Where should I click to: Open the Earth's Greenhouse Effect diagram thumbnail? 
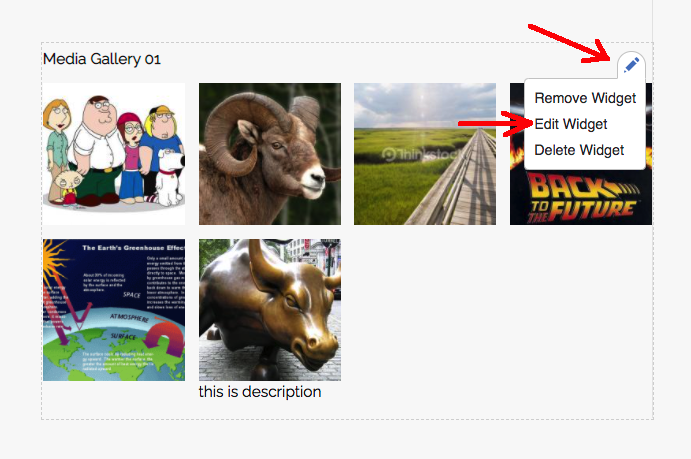(114, 310)
